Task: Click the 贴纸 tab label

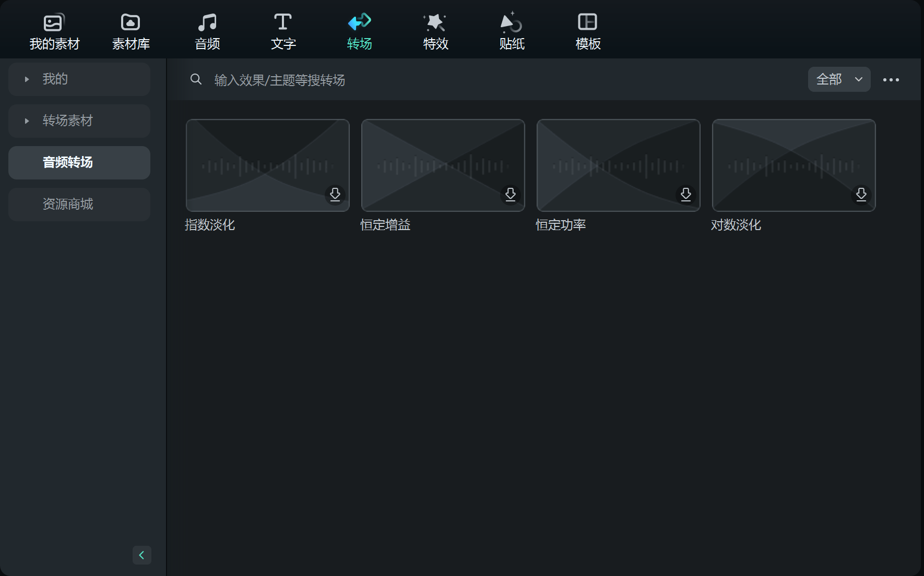Action: [x=512, y=44]
